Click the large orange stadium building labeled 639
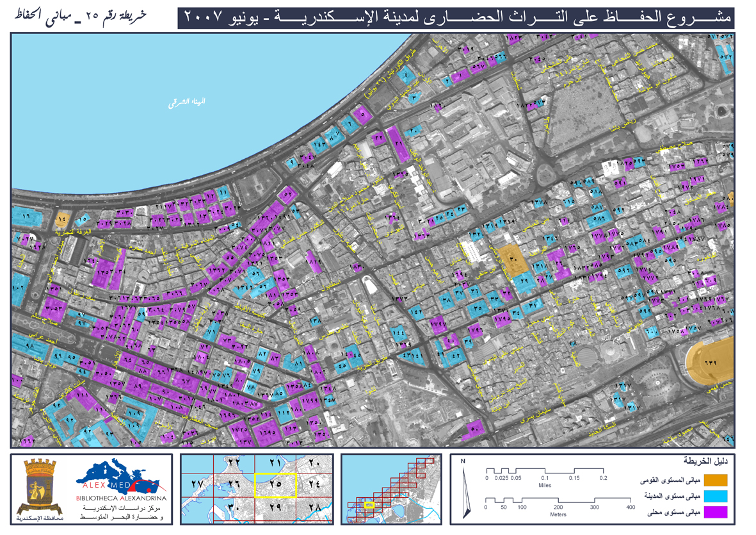This screenshot has width=756, height=535. pyautogui.click(x=710, y=361)
